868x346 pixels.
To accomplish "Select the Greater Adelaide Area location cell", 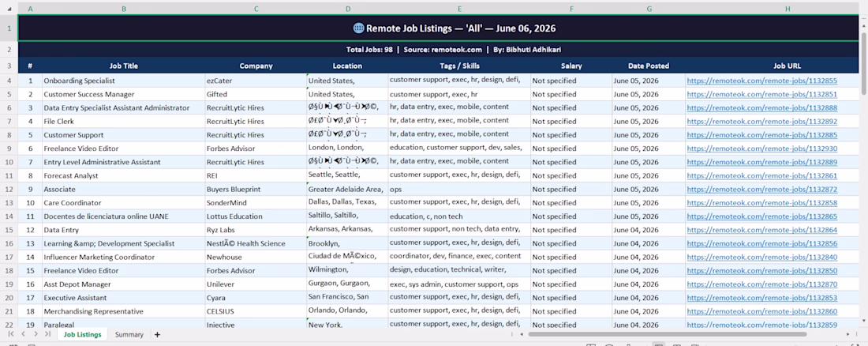I will (348, 189).
